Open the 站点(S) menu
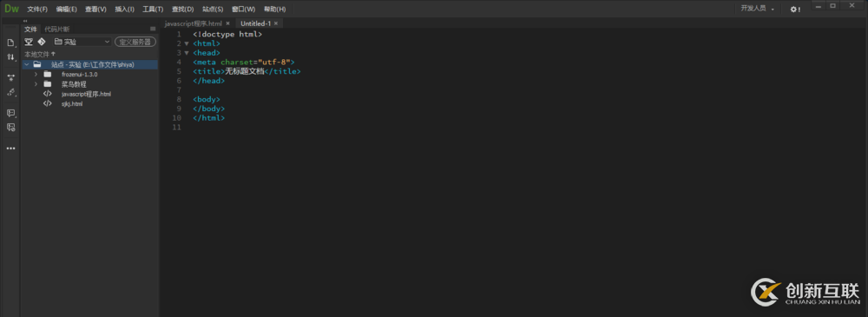868x317 pixels. pos(214,10)
